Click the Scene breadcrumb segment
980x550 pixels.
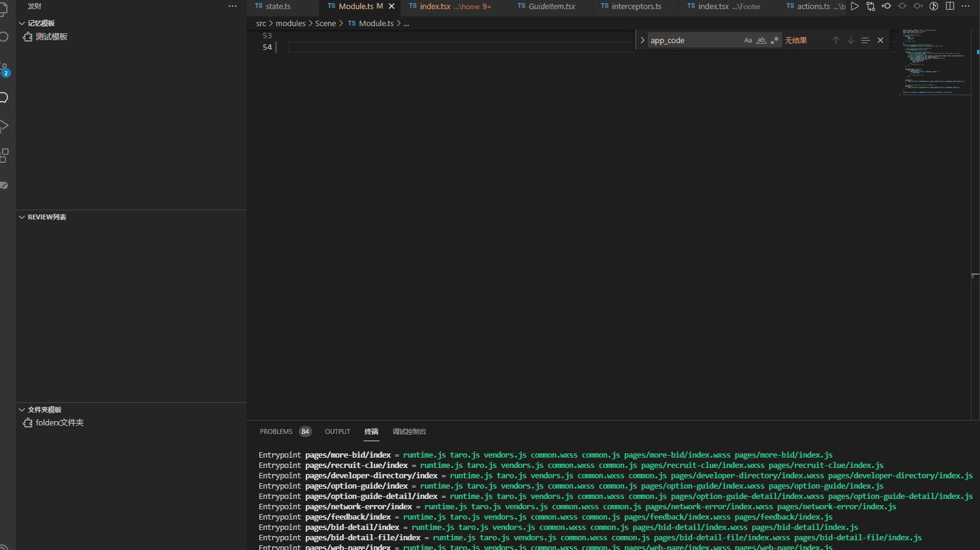325,23
